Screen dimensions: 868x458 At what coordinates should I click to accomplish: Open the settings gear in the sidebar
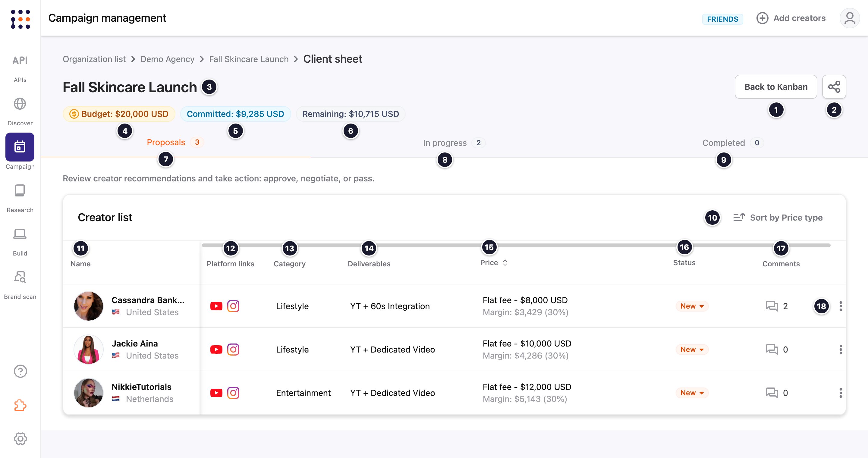(x=20, y=438)
